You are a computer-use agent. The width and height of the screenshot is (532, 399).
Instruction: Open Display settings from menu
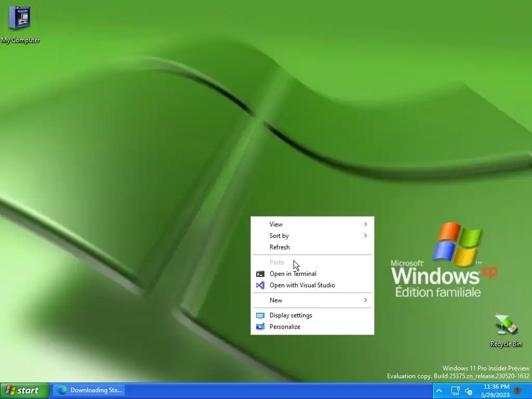pyautogui.click(x=312, y=315)
